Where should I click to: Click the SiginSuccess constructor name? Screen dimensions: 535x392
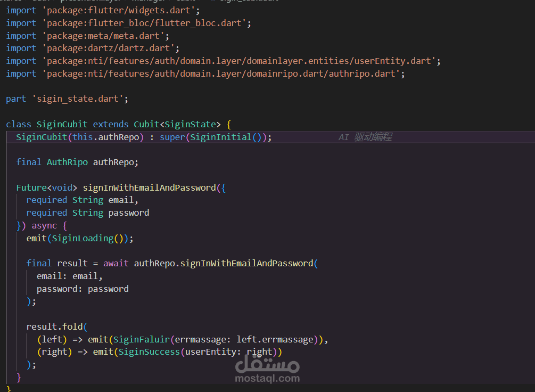149,352
